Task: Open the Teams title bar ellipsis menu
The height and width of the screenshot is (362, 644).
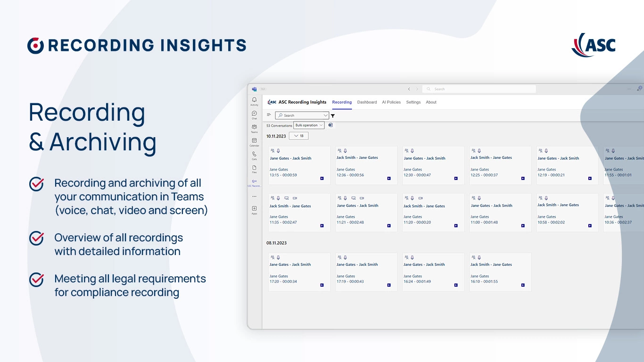Action: point(629,89)
